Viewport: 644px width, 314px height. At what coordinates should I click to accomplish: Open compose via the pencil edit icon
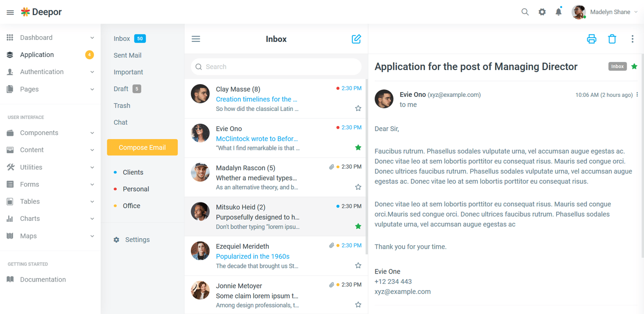click(x=356, y=39)
